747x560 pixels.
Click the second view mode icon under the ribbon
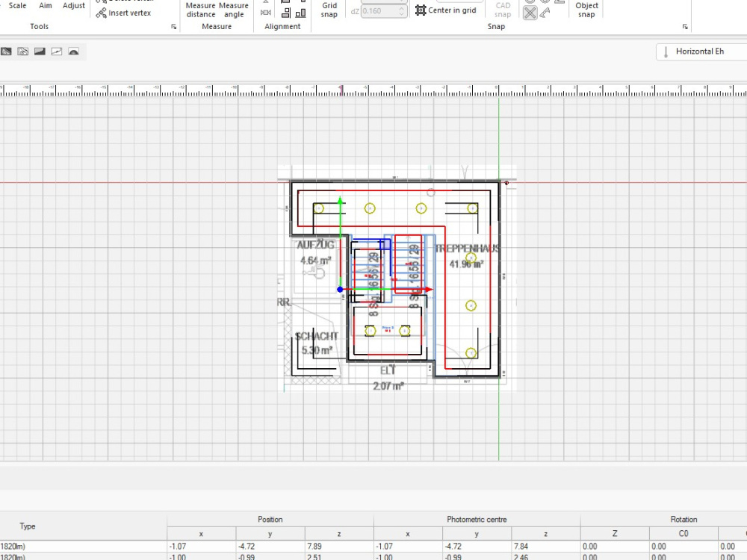23,52
